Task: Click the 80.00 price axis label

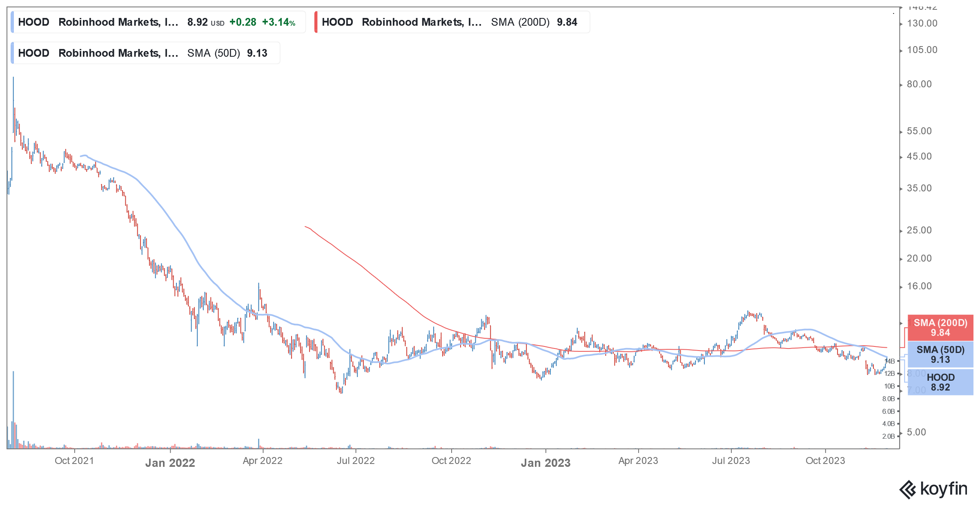Action: tap(919, 84)
